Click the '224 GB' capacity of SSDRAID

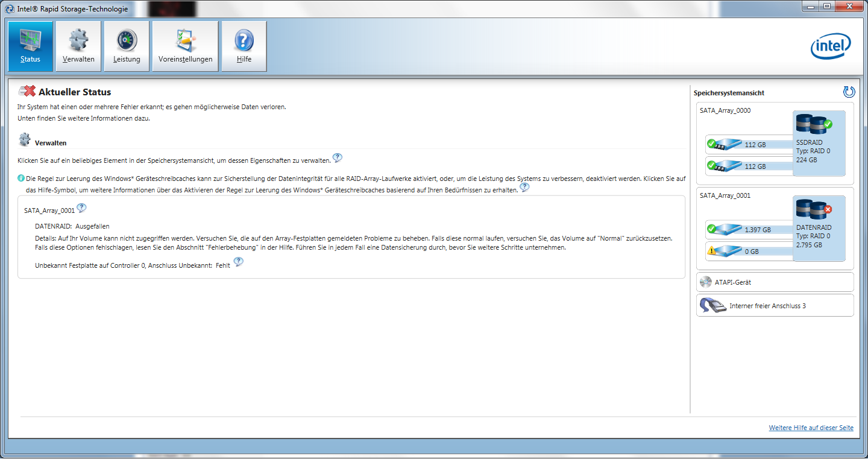pyautogui.click(x=807, y=160)
